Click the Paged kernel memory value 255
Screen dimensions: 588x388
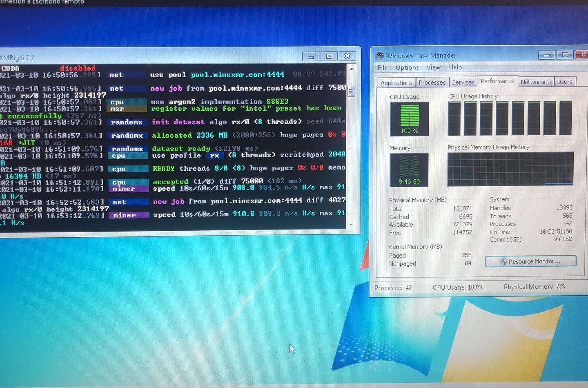click(x=466, y=255)
